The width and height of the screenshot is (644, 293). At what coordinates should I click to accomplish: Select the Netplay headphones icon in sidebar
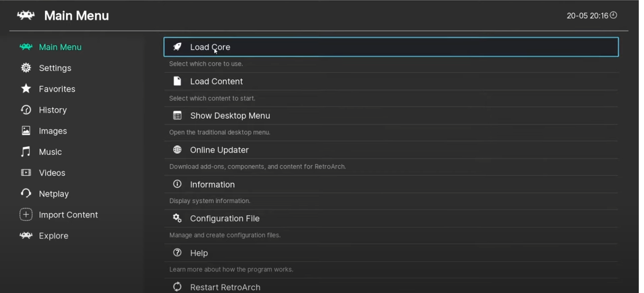[x=26, y=193]
